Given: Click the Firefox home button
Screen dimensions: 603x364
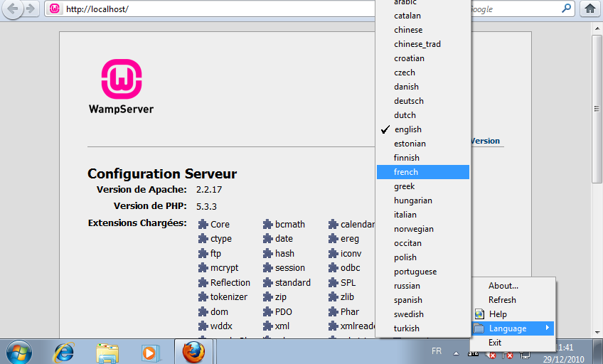Looking at the screenshot, I should (x=589, y=9).
